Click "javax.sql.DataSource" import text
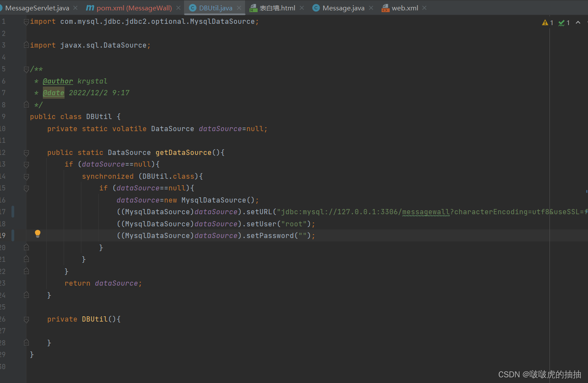 (x=103, y=45)
